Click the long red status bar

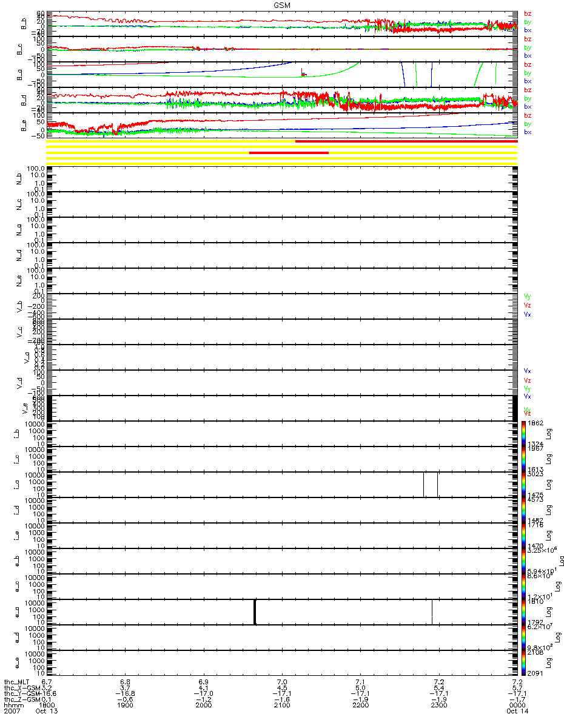click(x=406, y=141)
